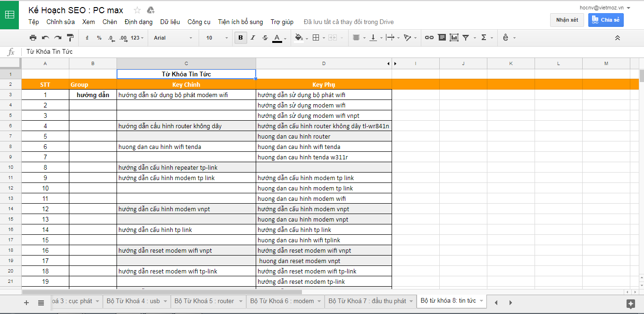Undo the last action
The image size is (644, 314).
click(x=45, y=38)
